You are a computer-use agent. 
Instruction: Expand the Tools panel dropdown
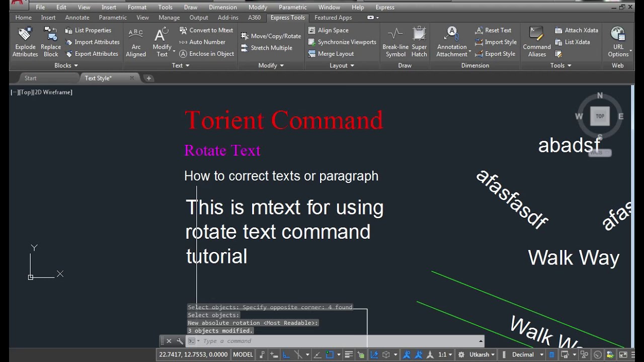click(560, 65)
